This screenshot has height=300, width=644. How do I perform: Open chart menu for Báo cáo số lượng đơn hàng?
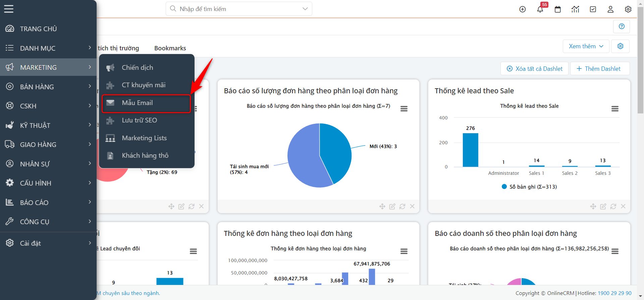(x=404, y=109)
